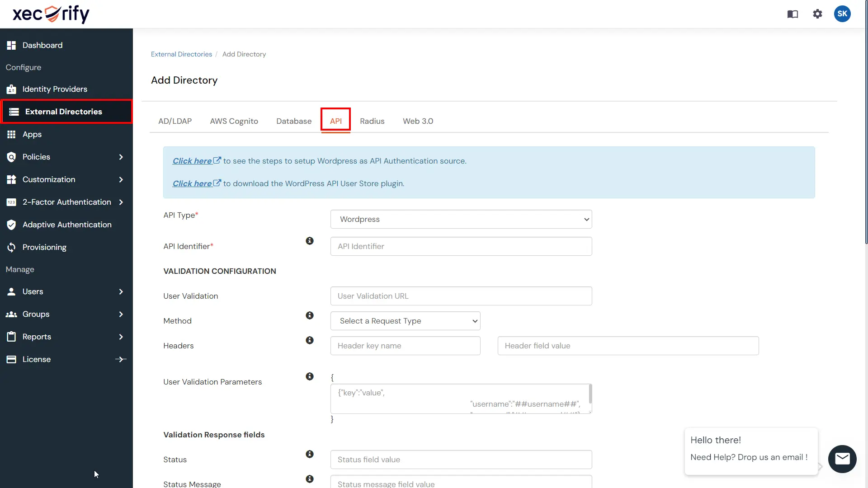
Task: Select Identity Providers in the sidebar
Action: pyautogui.click(x=55, y=89)
